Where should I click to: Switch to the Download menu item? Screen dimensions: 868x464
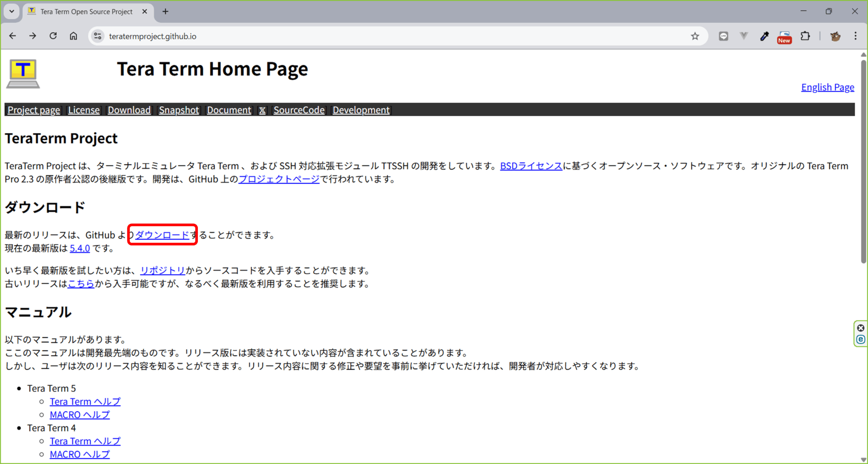pos(129,110)
